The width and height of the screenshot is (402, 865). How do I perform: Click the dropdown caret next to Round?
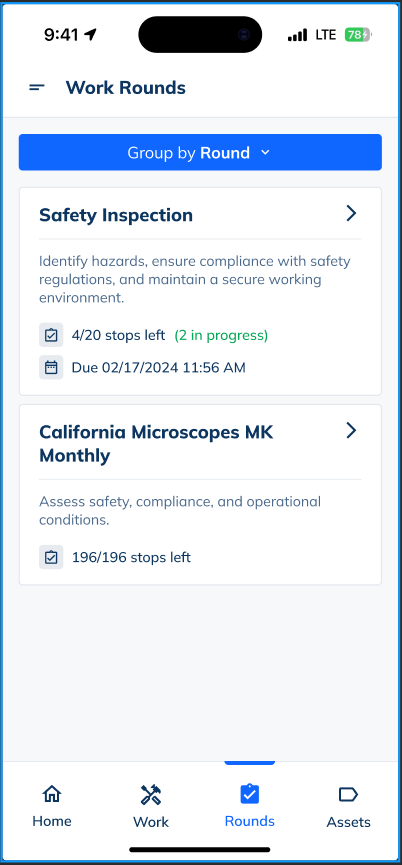pos(265,153)
